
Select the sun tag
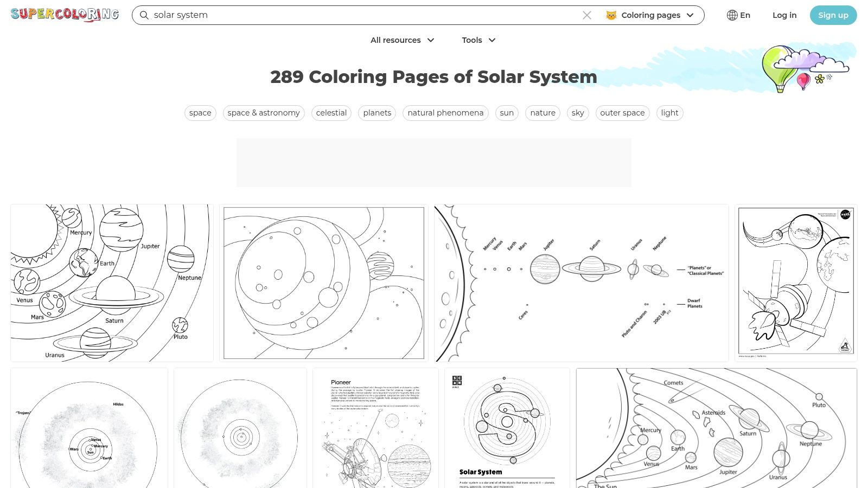(507, 113)
